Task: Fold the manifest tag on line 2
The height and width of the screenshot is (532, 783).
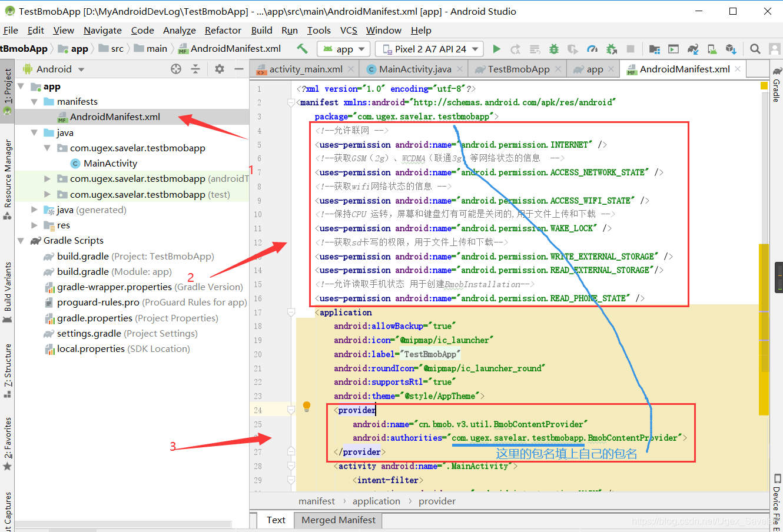Action: coord(291,102)
